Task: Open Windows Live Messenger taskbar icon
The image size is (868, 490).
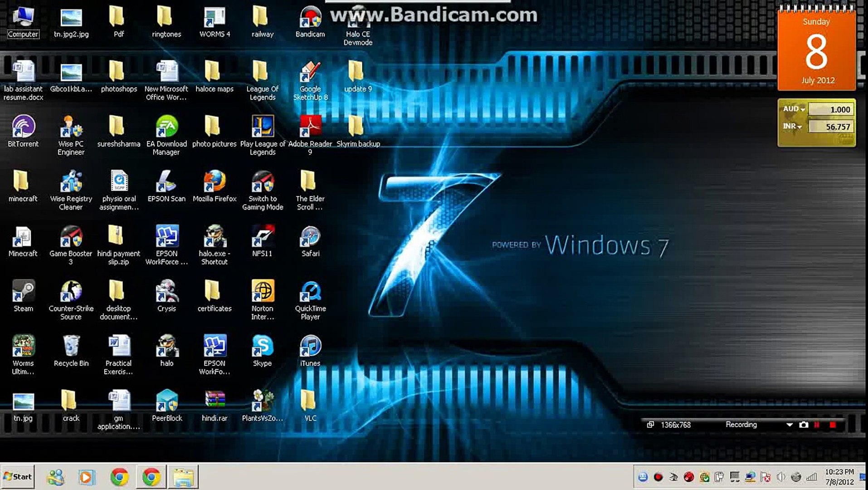Action: pyautogui.click(x=56, y=477)
